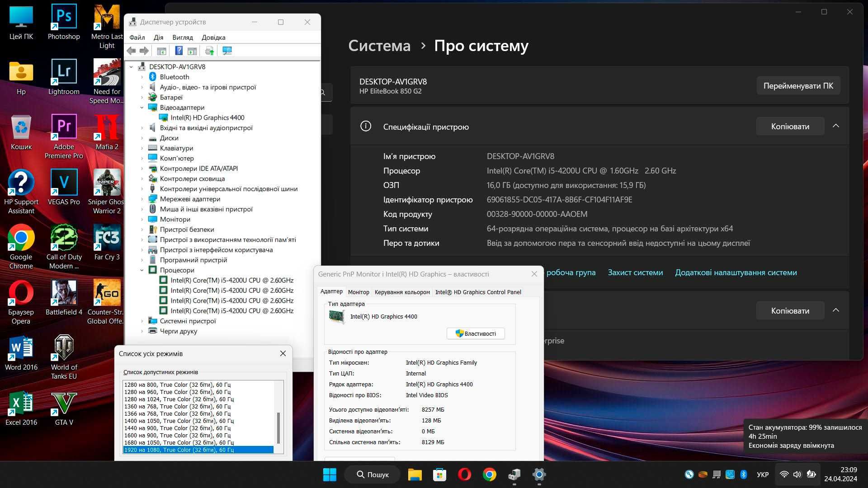Open the Far Cry 3 desktop shortcut

click(107, 243)
